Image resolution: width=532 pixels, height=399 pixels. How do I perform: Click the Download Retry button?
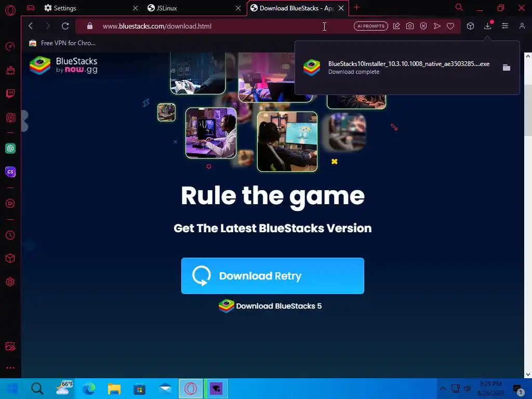coord(272,276)
